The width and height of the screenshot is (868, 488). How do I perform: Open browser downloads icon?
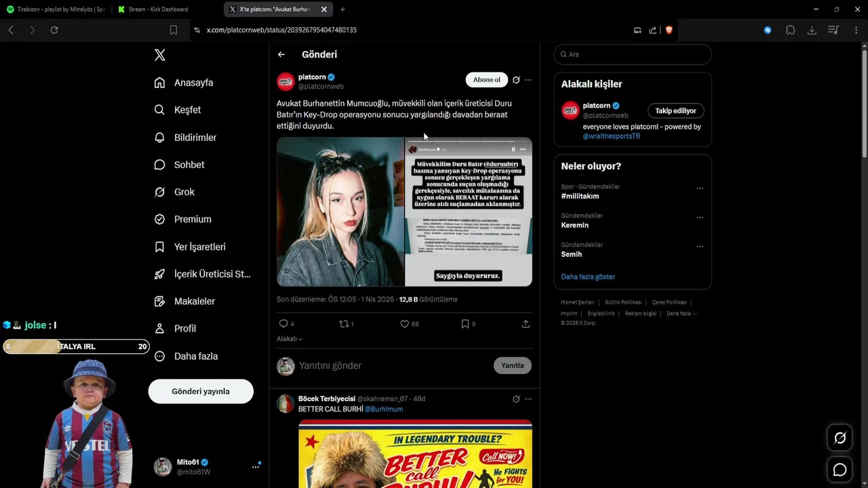coord(812,30)
